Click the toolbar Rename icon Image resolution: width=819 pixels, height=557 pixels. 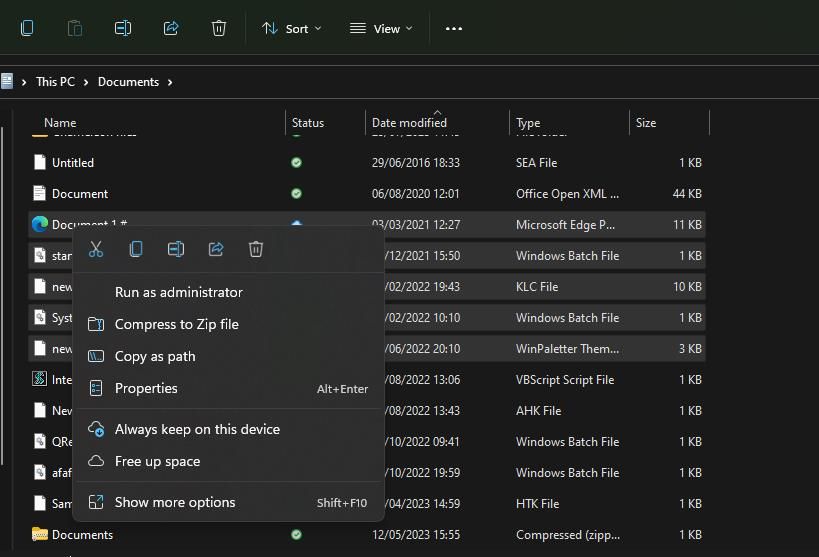point(123,29)
